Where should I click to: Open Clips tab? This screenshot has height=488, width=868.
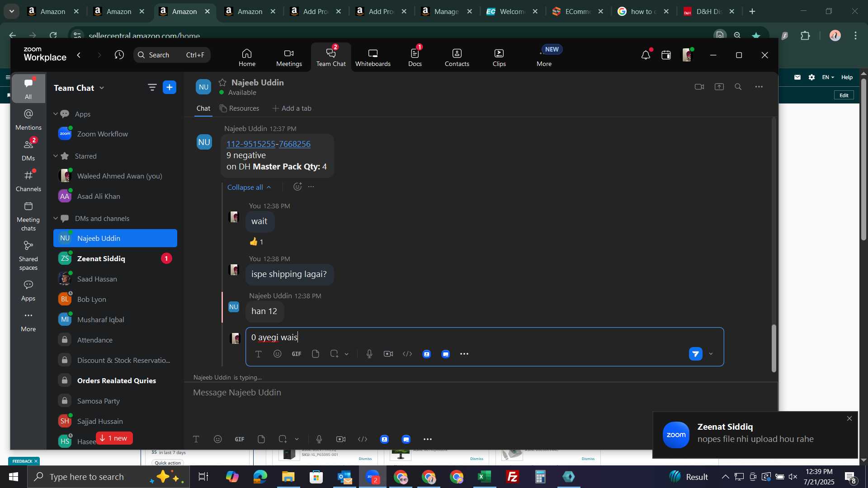(x=499, y=57)
